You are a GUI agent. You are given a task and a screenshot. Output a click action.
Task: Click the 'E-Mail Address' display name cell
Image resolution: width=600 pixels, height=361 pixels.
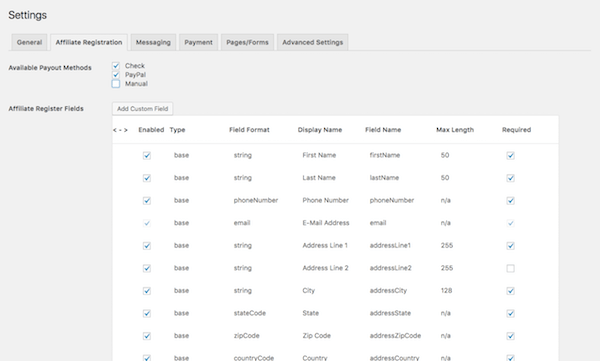(x=326, y=223)
